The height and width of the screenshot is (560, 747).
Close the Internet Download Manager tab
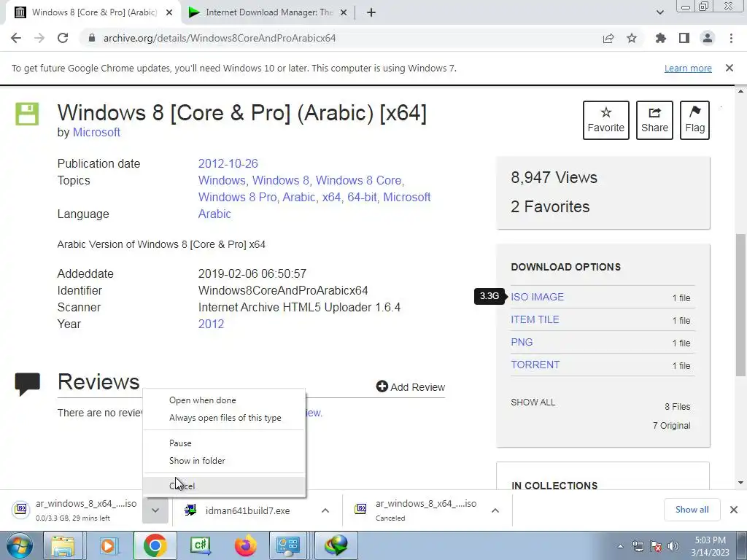(344, 12)
